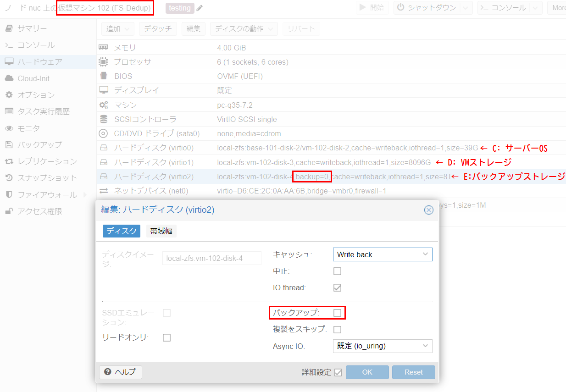Click the 開始 button
This screenshot has width=566, height=392.
pos(372,8)
